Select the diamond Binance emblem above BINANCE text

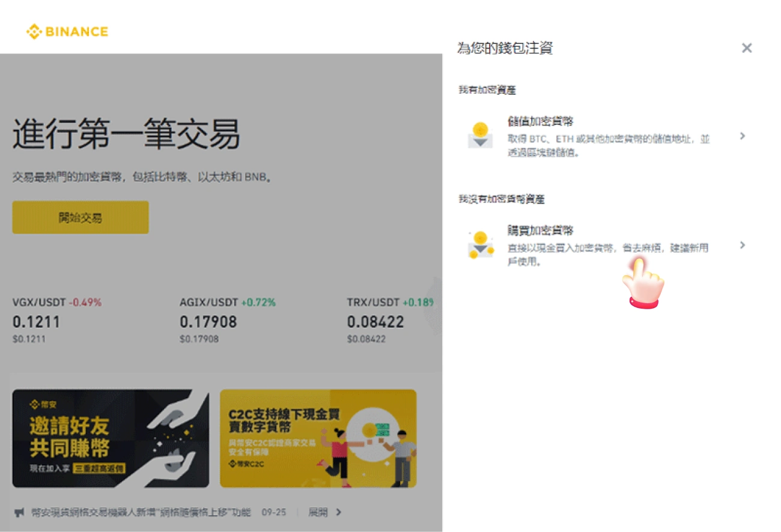click(33, 31)
